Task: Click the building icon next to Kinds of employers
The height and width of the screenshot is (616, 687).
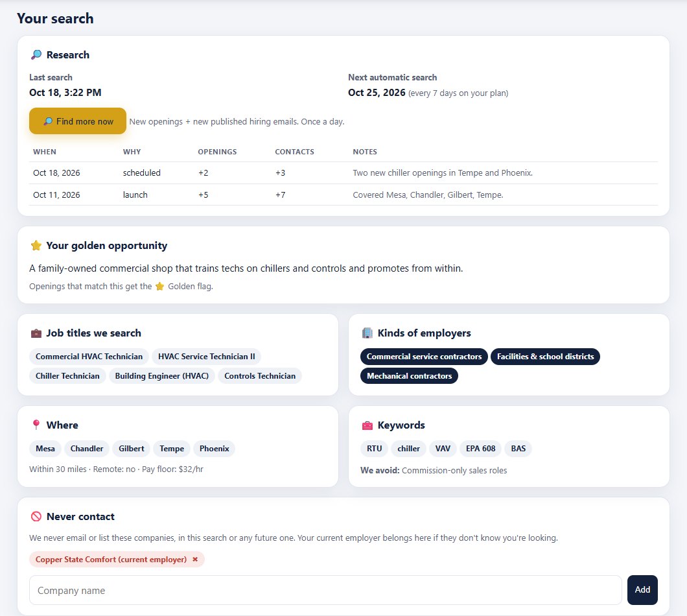Action: 367,333
